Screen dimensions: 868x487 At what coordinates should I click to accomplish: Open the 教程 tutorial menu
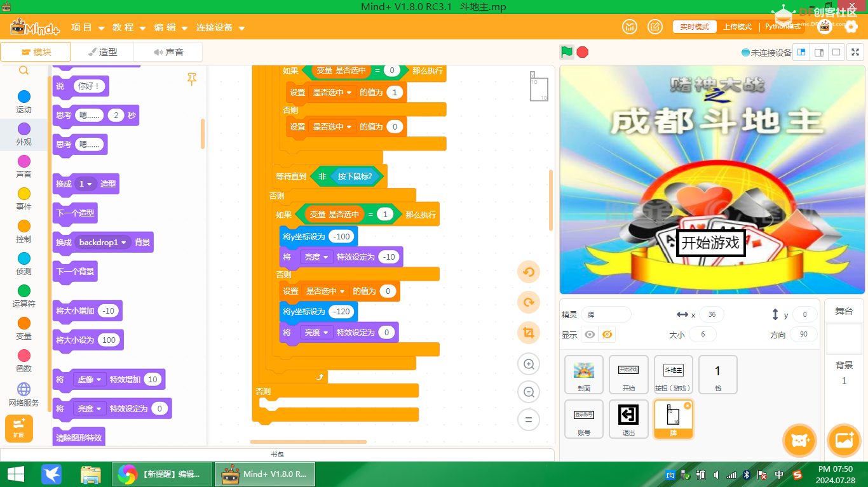click(129, 27)
